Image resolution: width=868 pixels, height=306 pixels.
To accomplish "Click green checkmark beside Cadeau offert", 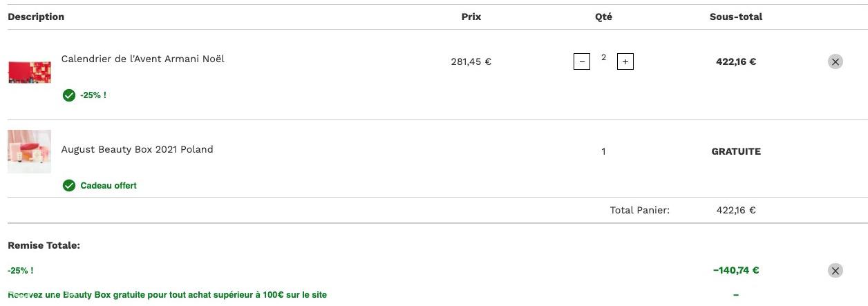I will point(69,185).
